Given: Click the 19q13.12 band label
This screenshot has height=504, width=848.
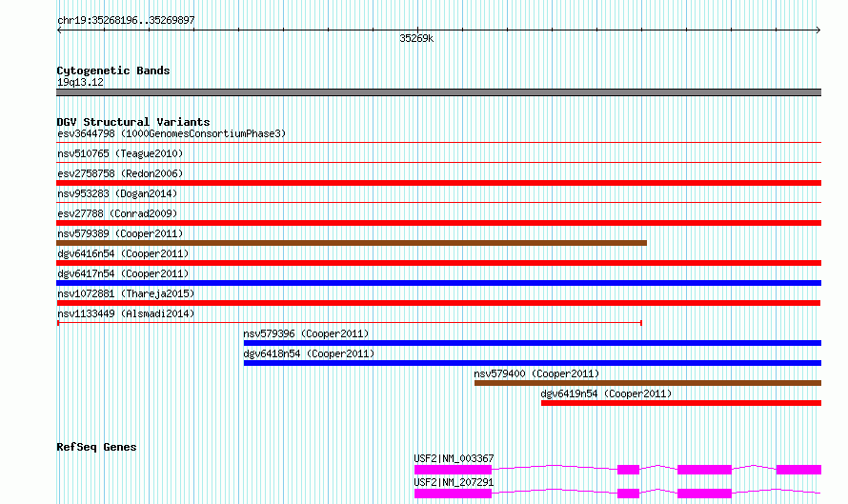Looking at the screenshot, I should click(80, 82).
